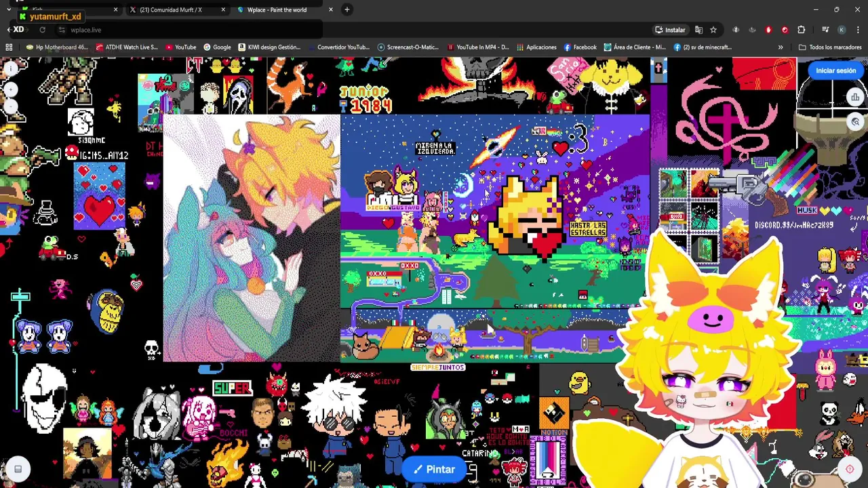Click the Ghostface mask pixel art
This screenshot has height=488, width=868.
click(237, 95)
